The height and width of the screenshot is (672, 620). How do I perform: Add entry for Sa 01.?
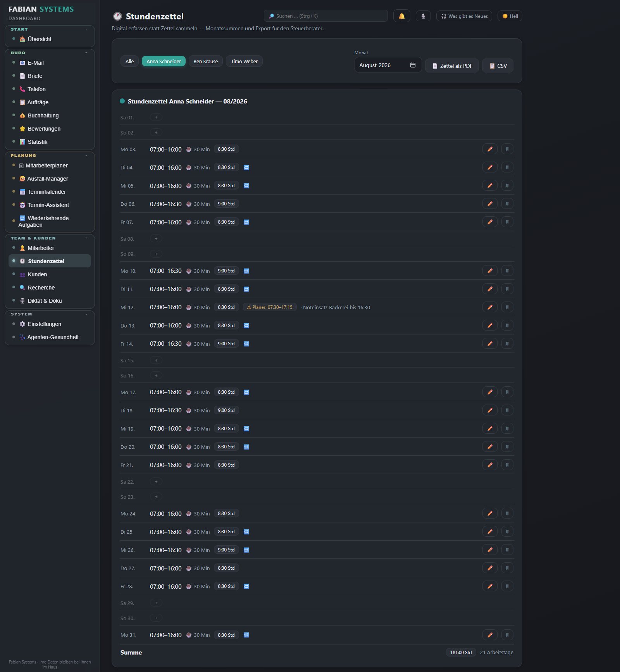[156, 117]
